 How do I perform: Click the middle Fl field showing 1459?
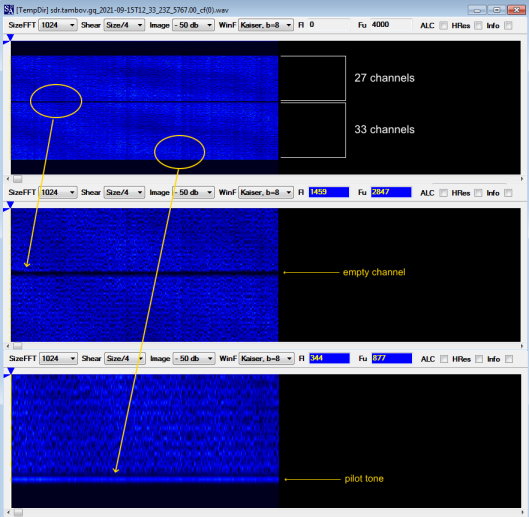329,192
